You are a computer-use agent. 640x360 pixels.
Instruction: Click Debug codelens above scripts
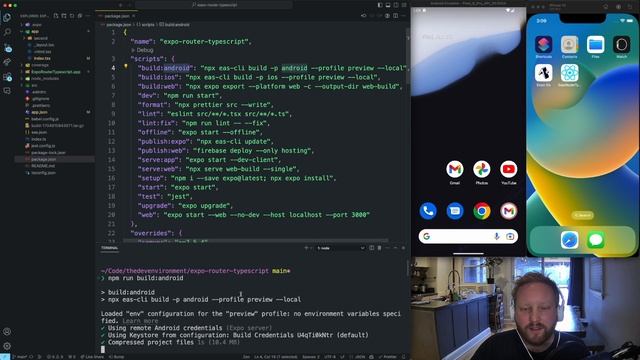click(x=145, y=50)
